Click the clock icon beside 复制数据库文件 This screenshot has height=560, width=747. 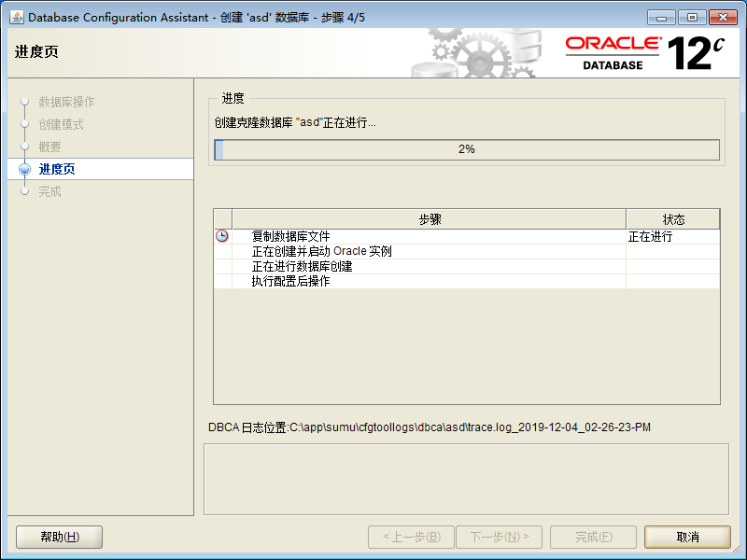[222, 236]
